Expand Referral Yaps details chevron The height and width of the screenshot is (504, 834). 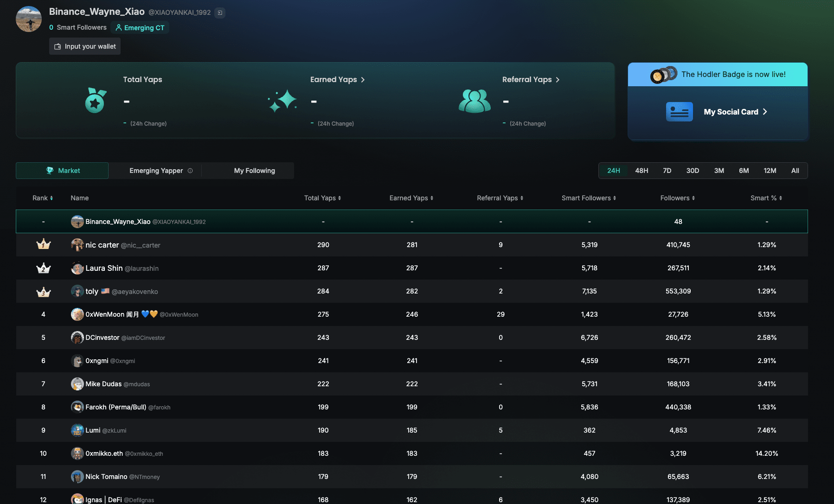(x=558, y=80)
